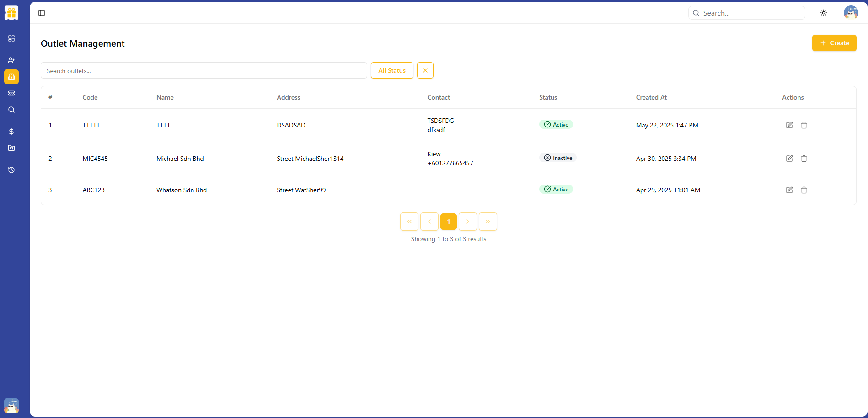
Task: Open the gift logo at top left
Action: click(x=11, y=12)
